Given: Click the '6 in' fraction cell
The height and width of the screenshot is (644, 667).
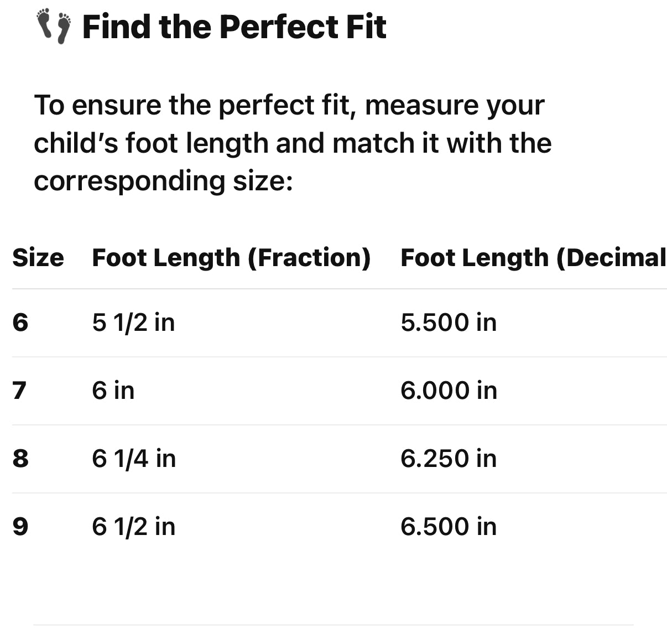Looking at the screenshot, I should (113, 391).
